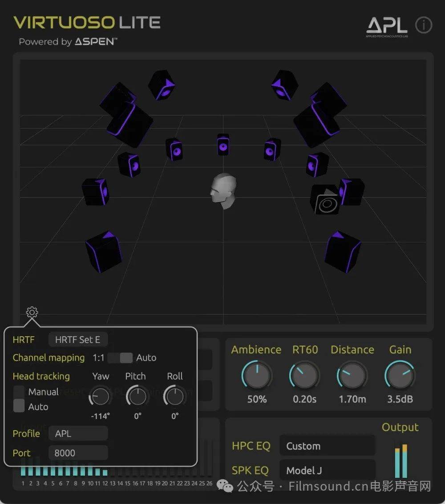
Task: Click the listener head model
Action: (224, 191)
